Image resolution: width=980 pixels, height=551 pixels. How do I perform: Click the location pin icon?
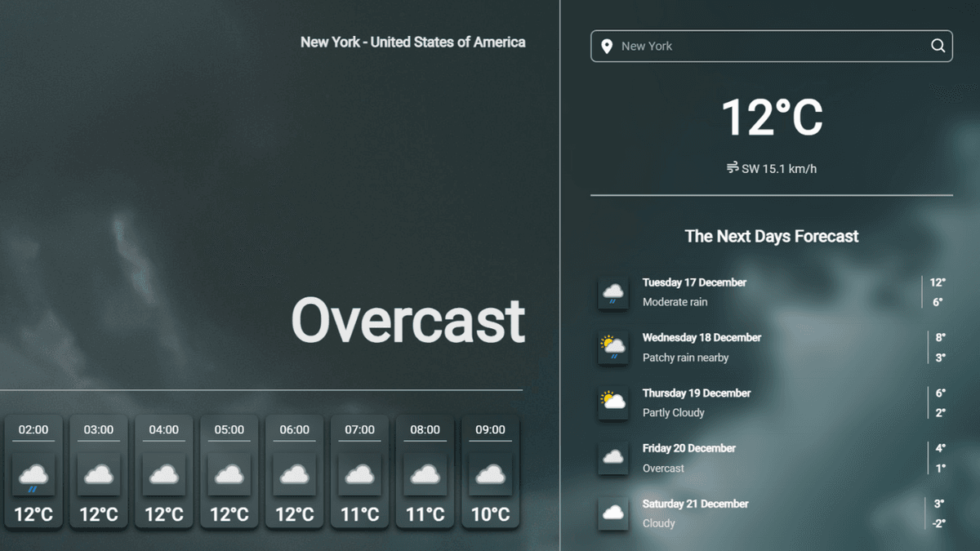(x=607, y=47)
